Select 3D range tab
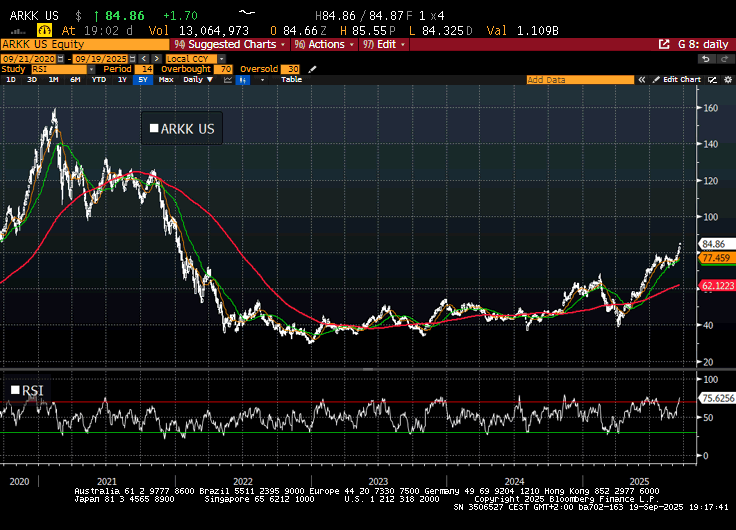736x530 pixels. [x=32, y=80]
